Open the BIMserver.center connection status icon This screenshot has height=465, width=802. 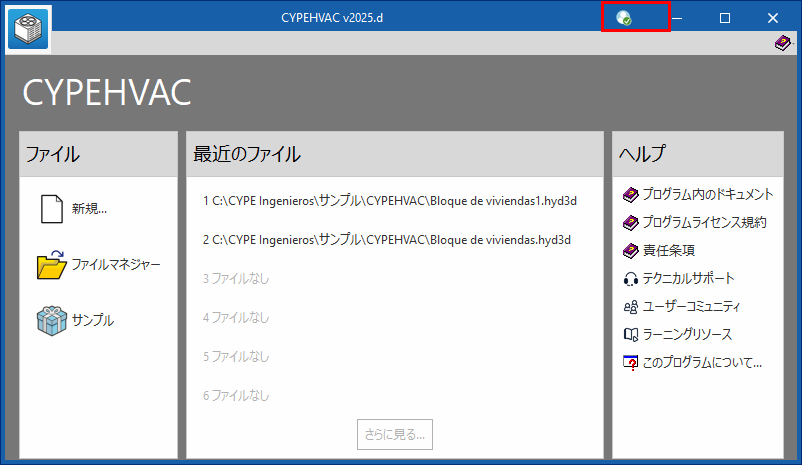pos(623,18)
